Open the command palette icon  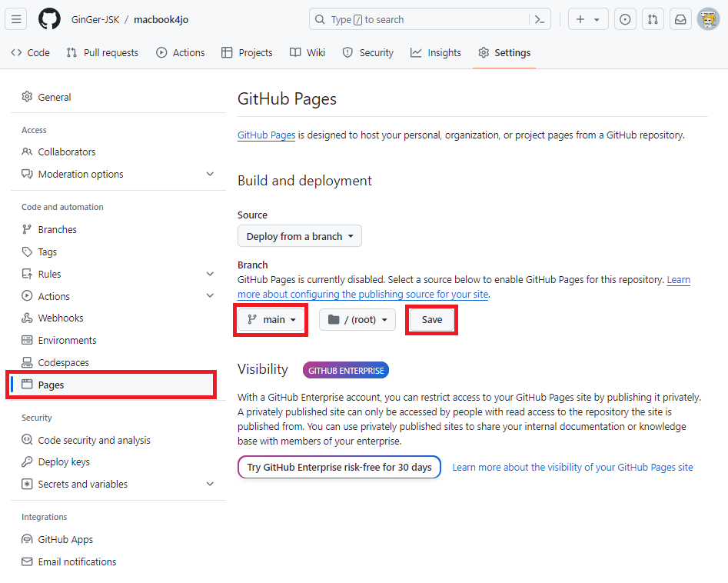540,19
